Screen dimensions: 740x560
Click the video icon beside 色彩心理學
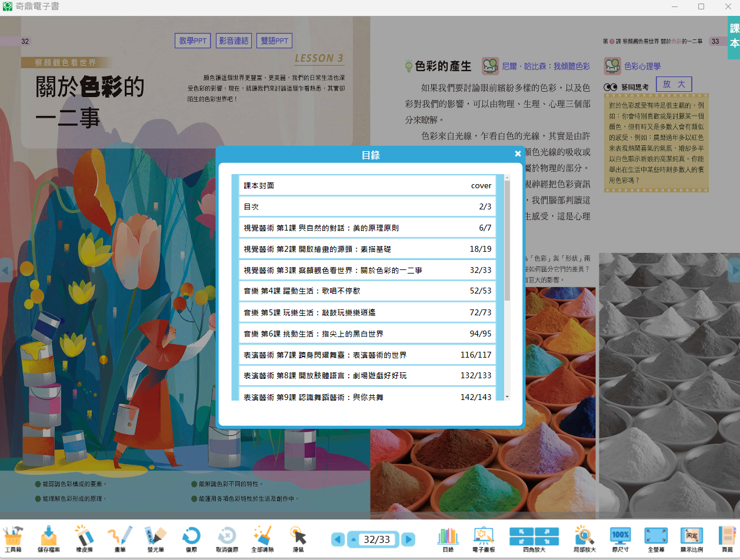613,66
